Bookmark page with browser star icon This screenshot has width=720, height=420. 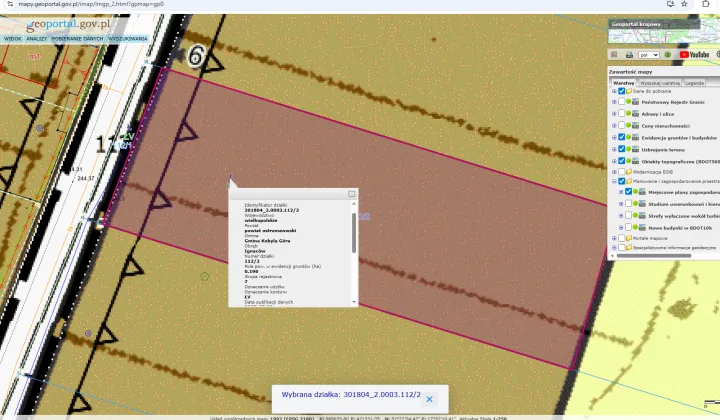684,4
